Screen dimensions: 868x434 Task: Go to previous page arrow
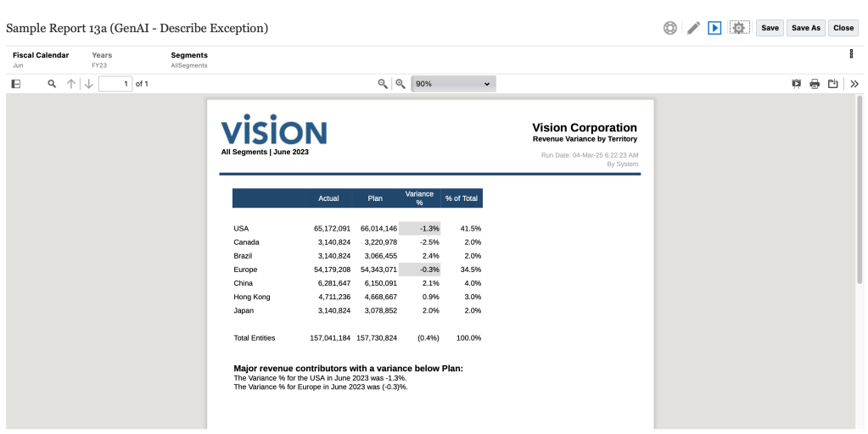pyautogui.click(x=71, y=84)
